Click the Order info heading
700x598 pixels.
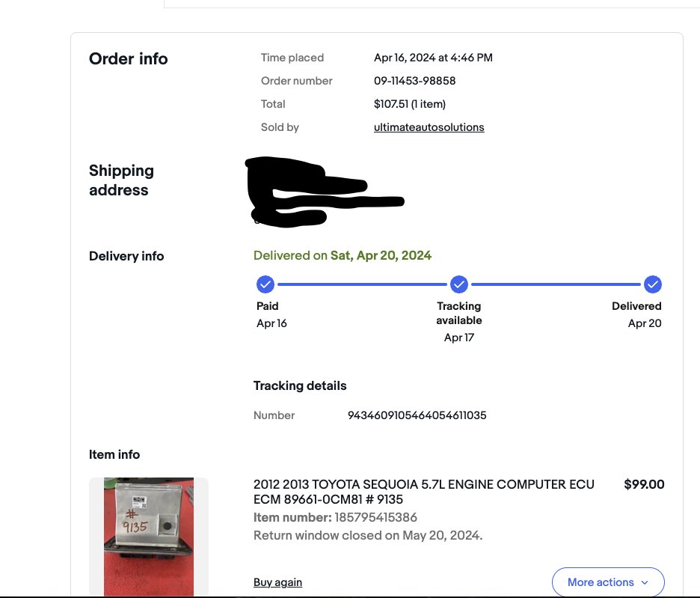coord(129,58)
